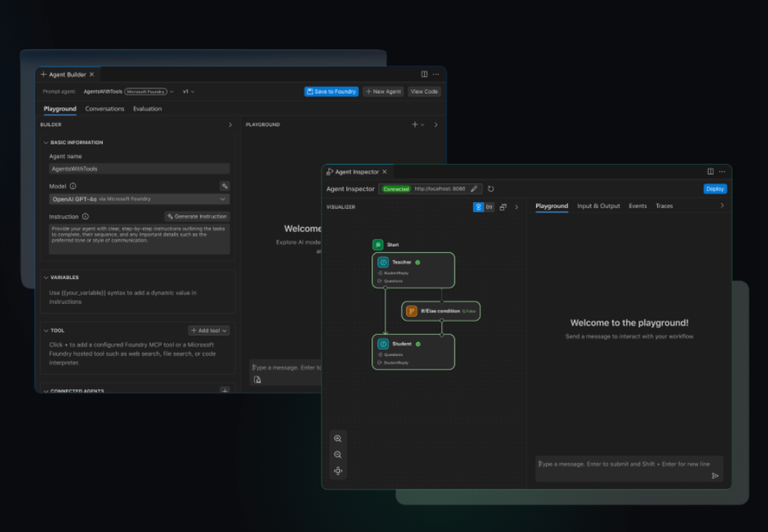Click the orange If/Else condition icon
This screenshot has height=532, width=768.
pos(411,311)
